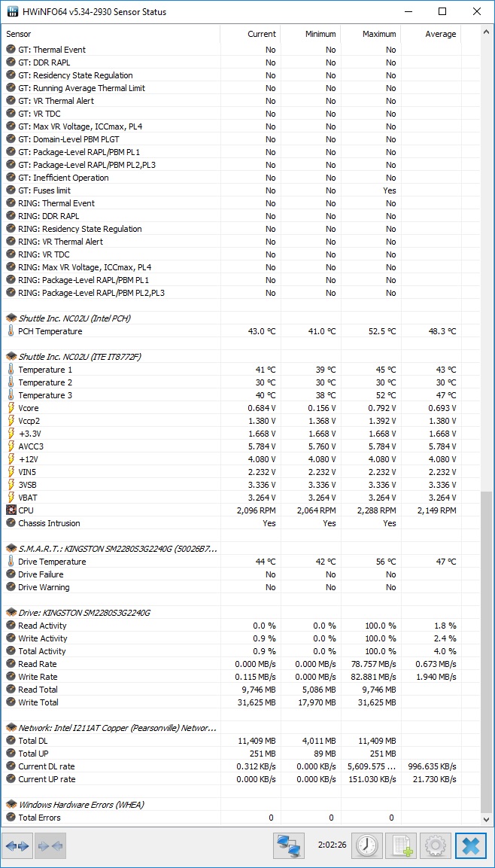Click the icon next to Drive Failure

coord(11,574)
